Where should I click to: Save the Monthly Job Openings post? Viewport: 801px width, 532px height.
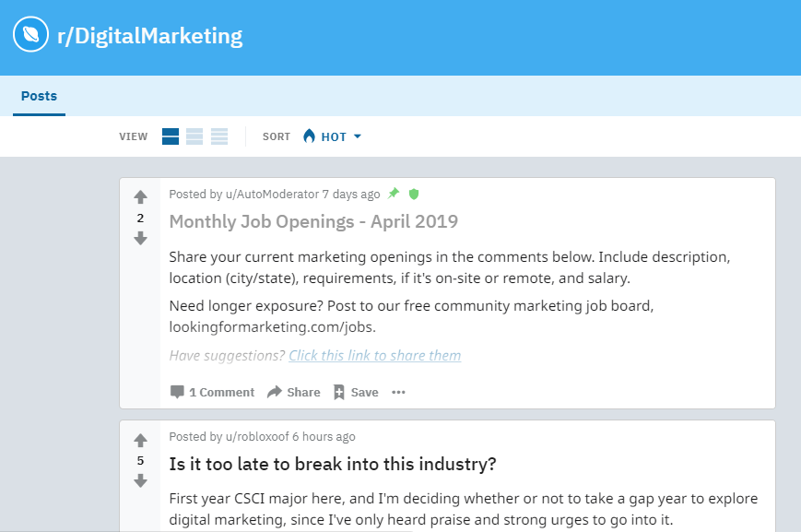356,393
